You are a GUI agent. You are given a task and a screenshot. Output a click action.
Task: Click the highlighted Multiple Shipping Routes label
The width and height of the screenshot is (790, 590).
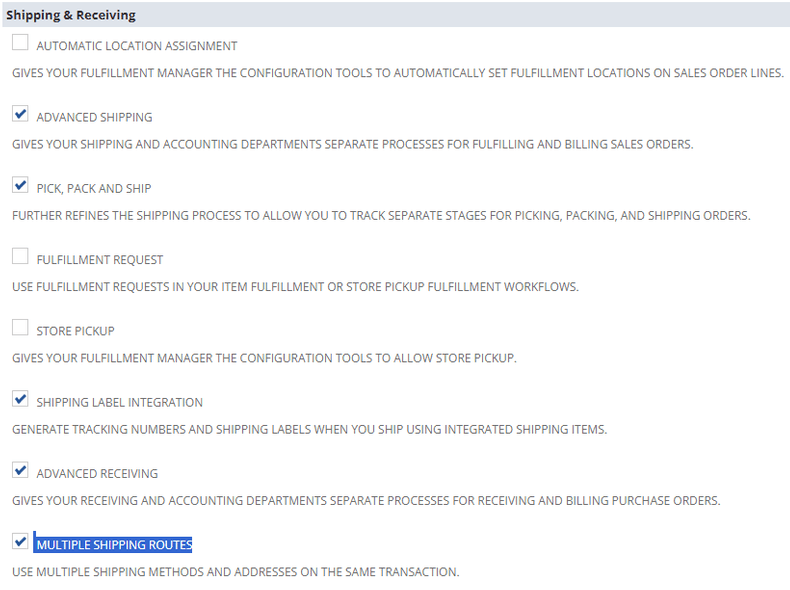[114, 545]
